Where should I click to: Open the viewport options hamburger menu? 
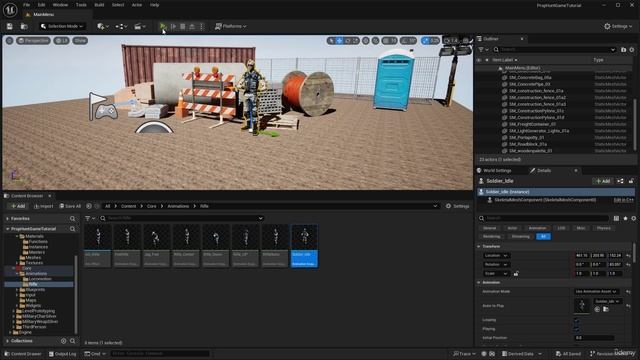(x=9, y=40)
